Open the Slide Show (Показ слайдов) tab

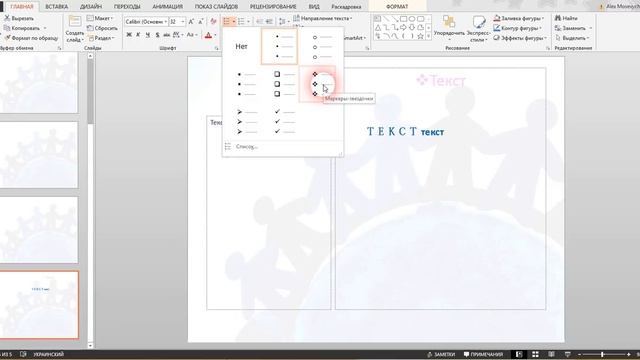pyautogui.click(x=216, y=7)
